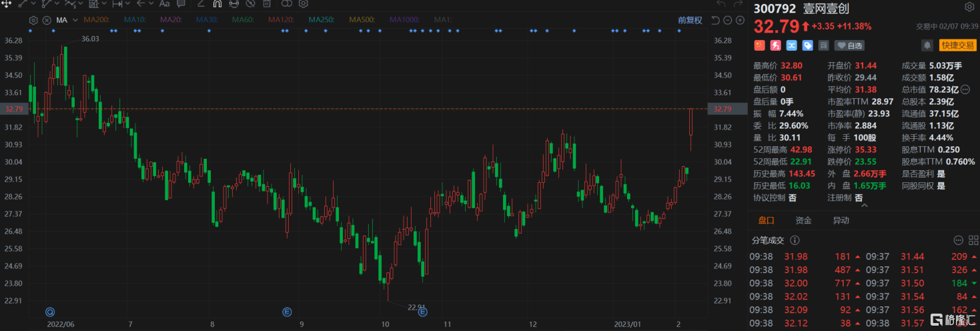Switch to the 盘口 tab
Image resolution: width=980 pixels, height=331 pixels.
[x=767, y=220]
